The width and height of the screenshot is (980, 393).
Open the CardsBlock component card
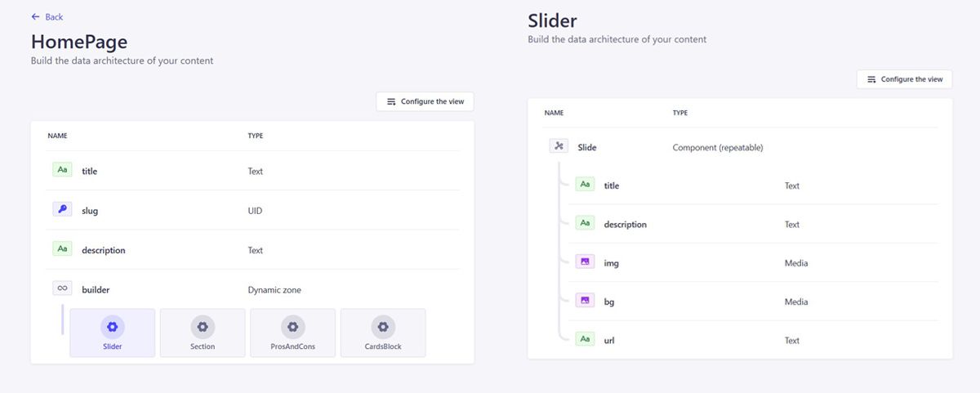[383, 333]
